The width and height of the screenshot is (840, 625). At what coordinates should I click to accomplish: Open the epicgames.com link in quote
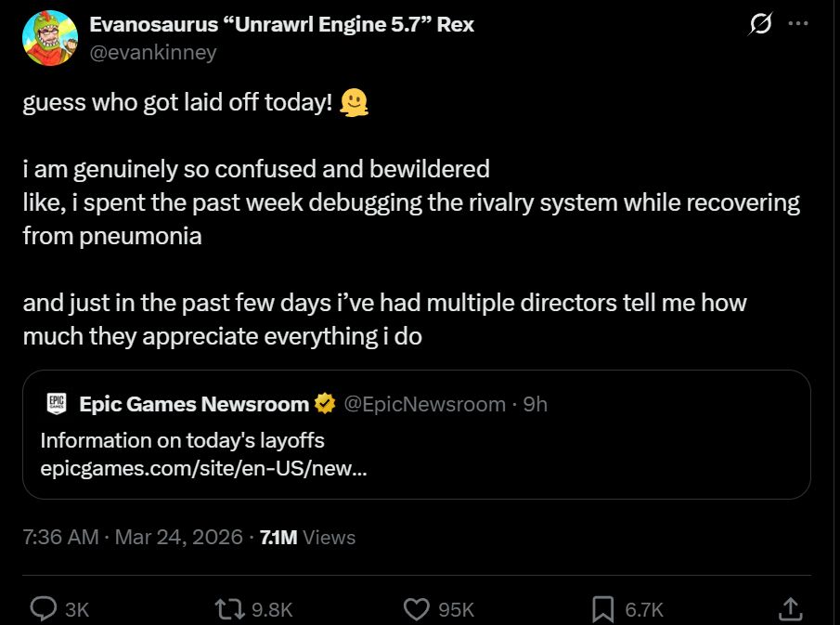(203, 468)
